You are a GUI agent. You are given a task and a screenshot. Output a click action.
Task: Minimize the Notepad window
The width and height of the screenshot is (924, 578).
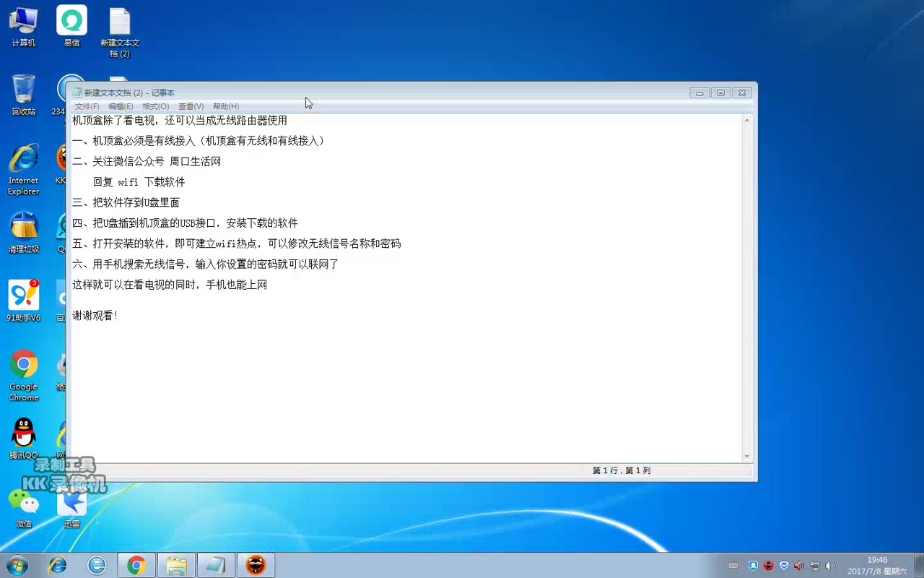(699, 92)
